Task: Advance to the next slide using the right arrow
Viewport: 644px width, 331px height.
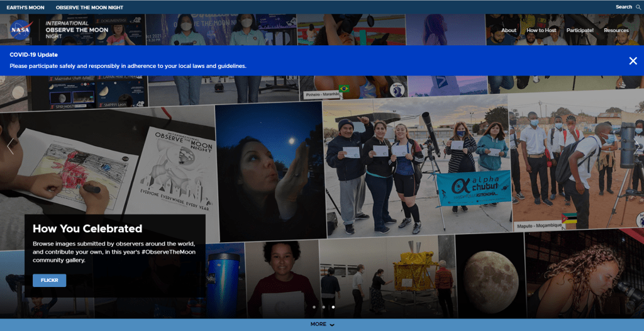Action: (x=636, y=147)
